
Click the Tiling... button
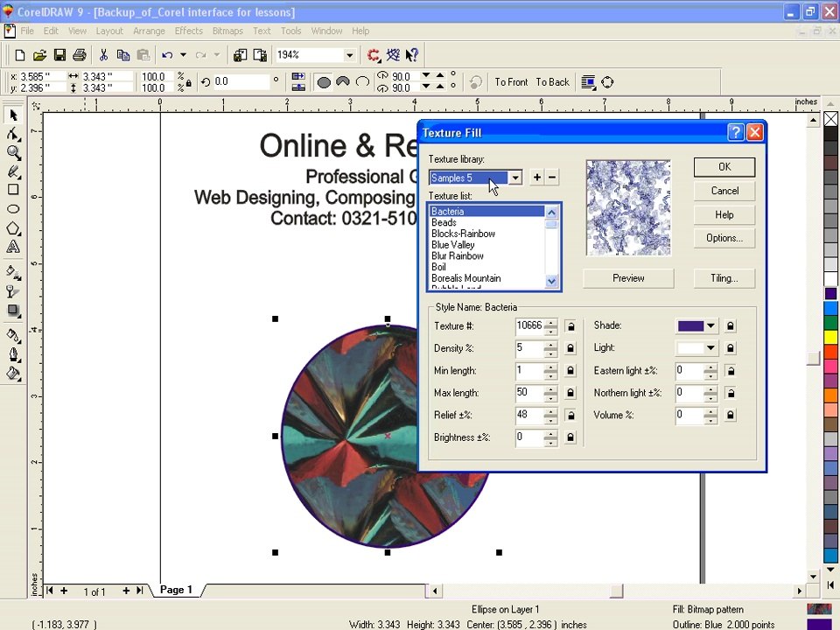point(724,278)
